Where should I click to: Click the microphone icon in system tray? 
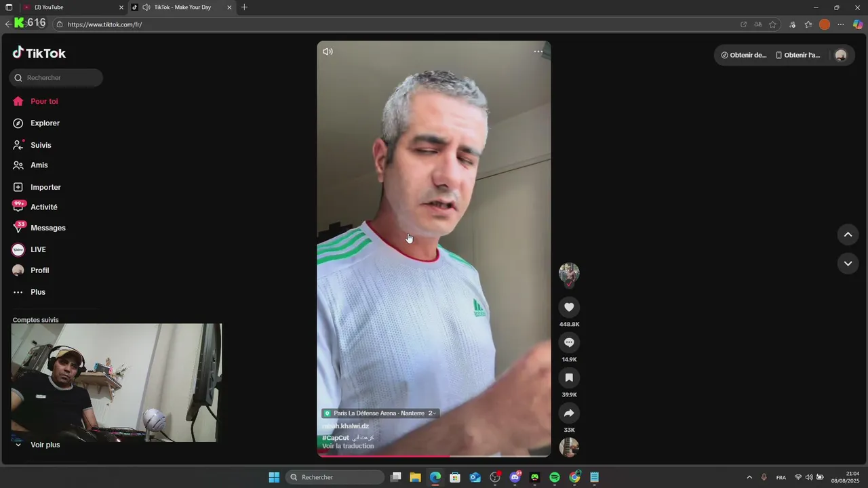[x=764, y=477]
